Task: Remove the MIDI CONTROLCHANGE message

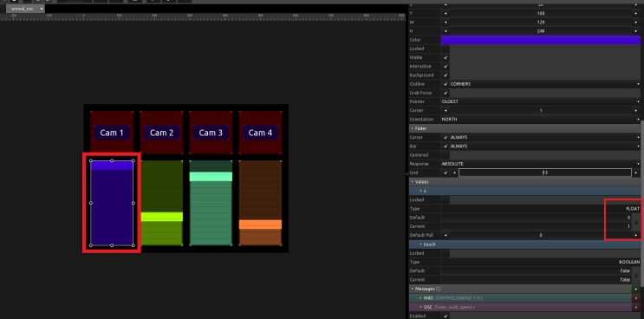Action: (636, 298)
